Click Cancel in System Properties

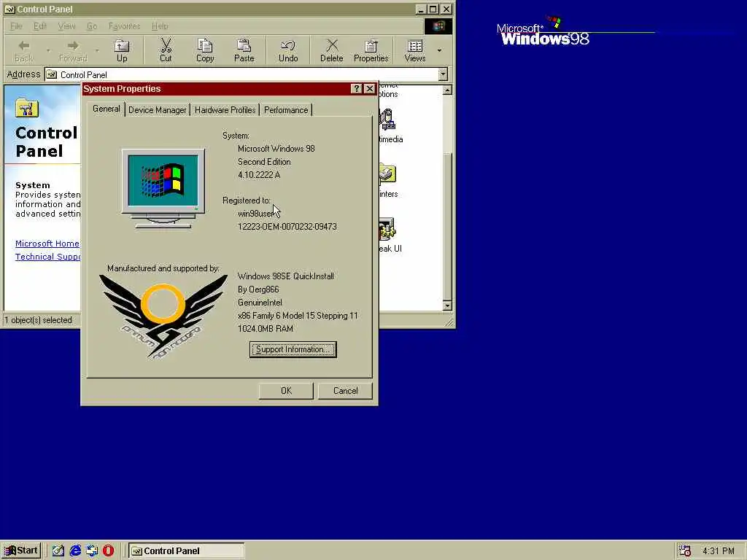tap(345, 391)
